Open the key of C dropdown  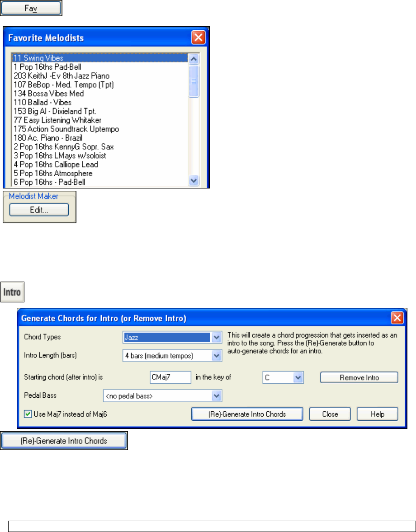(298, 377)
